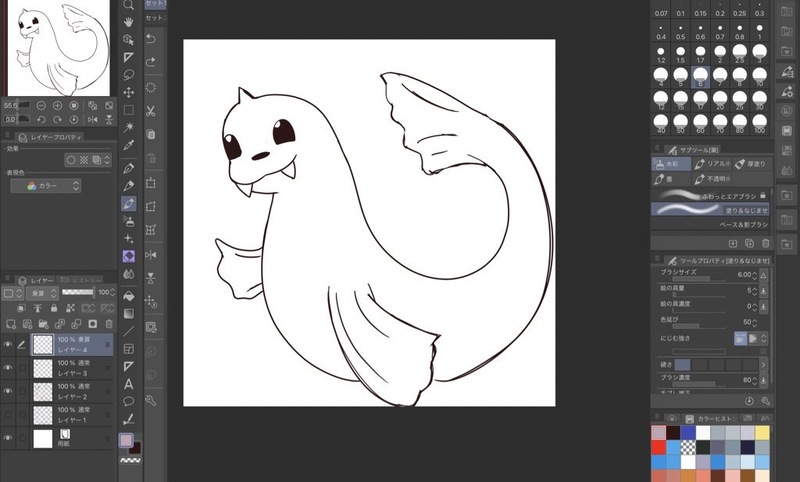Open the カラー expression color dropdown

tap(46, 186)
